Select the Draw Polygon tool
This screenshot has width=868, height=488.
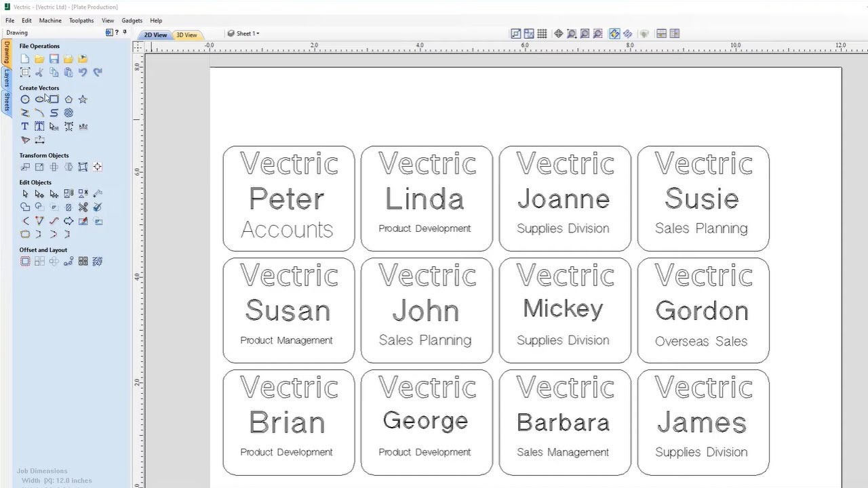(x=68, y=99)
